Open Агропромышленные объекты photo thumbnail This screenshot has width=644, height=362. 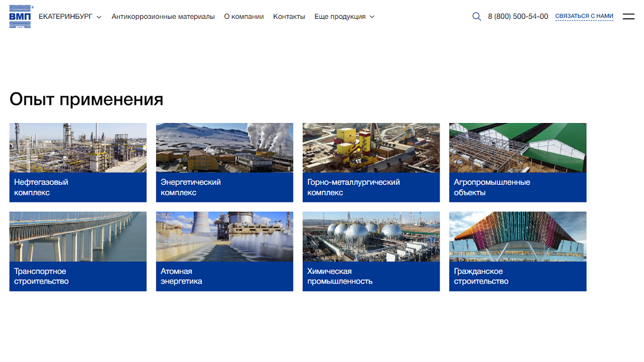[x=517, y=148]
